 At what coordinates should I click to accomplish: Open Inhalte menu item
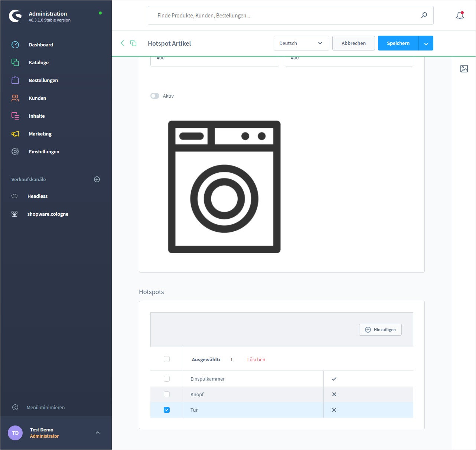[x=37, y=116]
